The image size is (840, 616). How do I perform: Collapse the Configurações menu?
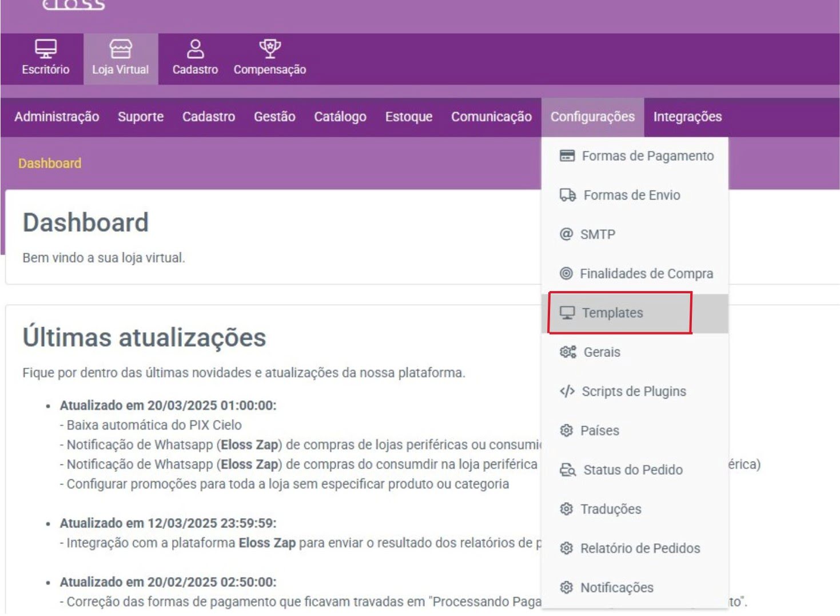coord(592,117)
